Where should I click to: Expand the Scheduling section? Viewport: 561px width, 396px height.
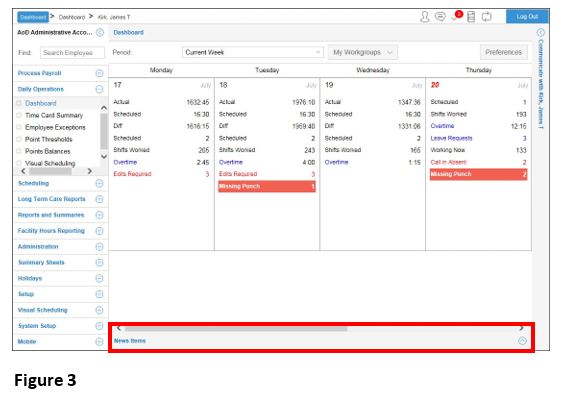click(99, 183)
